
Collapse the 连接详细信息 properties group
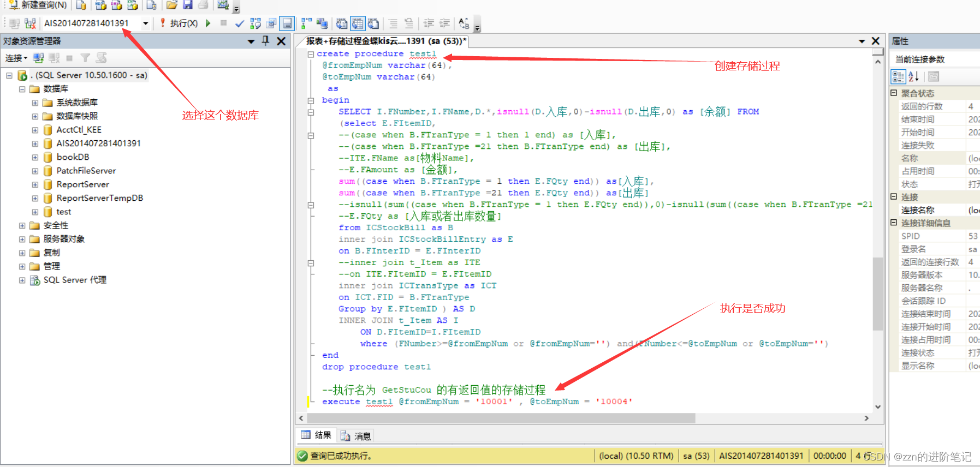click(x=894, y=223)
